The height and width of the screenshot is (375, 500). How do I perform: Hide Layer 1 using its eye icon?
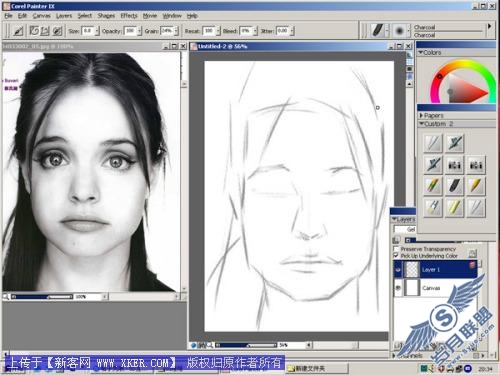tap(398, 270)
